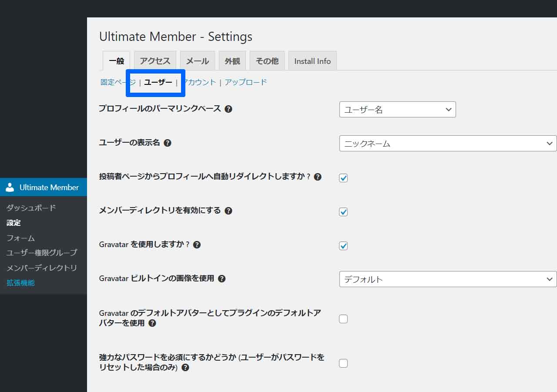Click the Ultimate Member - Settings heading

[176, 37]
